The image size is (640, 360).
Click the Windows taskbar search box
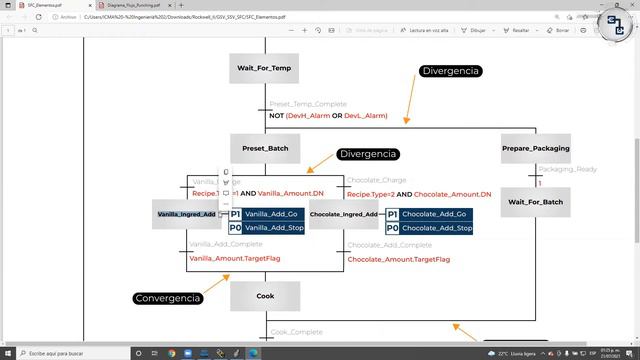[73, 353]
